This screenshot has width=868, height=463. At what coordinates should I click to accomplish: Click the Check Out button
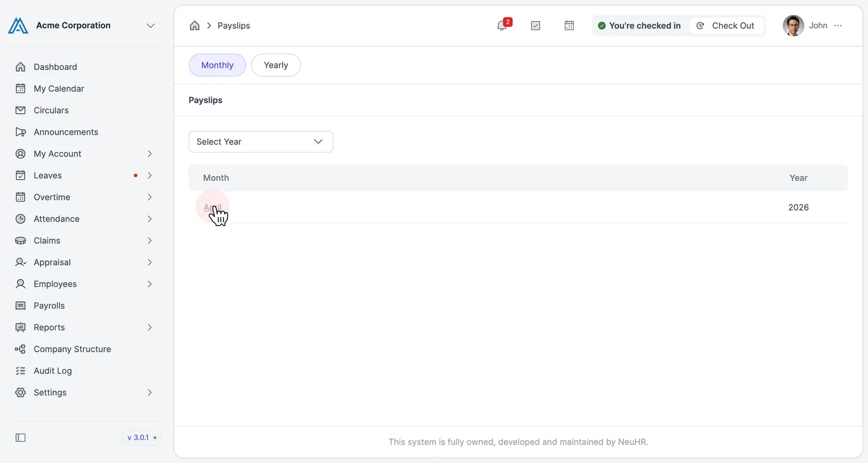[726, 25]
